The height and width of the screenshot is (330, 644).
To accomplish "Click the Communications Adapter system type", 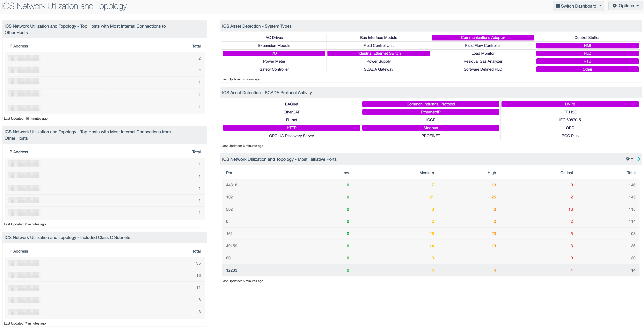I will point(483,38).
